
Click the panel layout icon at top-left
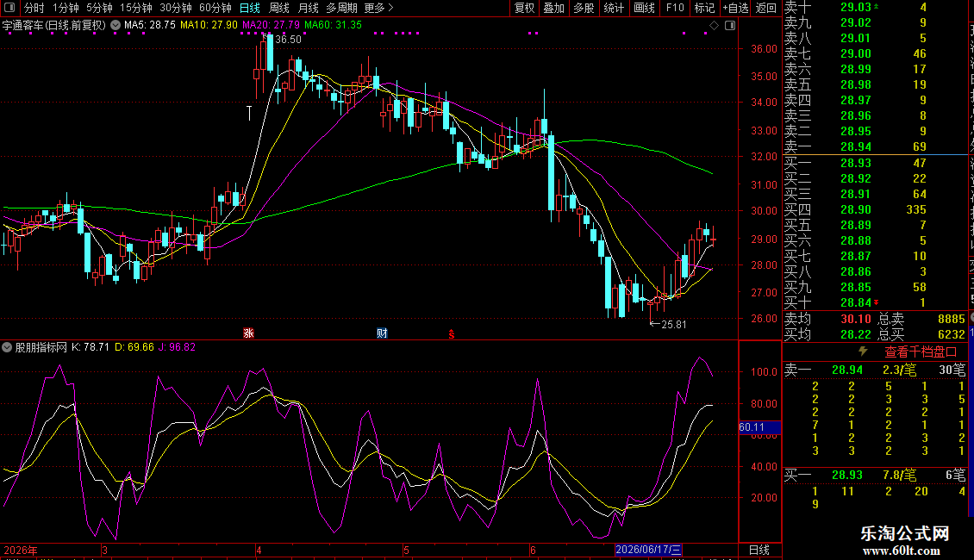point(9,8)
